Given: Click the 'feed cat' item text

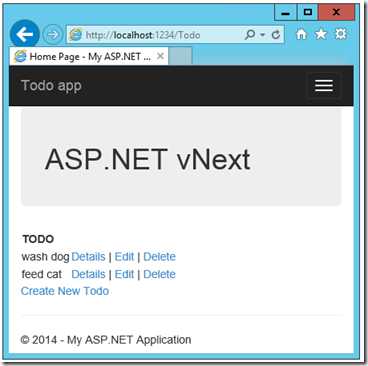Looking at the screenshot, I should [x=42, y=274].
